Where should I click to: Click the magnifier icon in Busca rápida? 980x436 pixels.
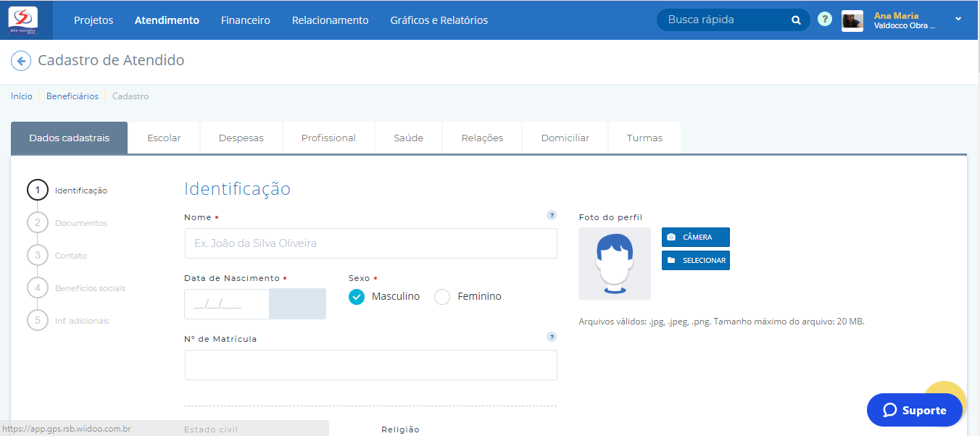click(796, 20)
